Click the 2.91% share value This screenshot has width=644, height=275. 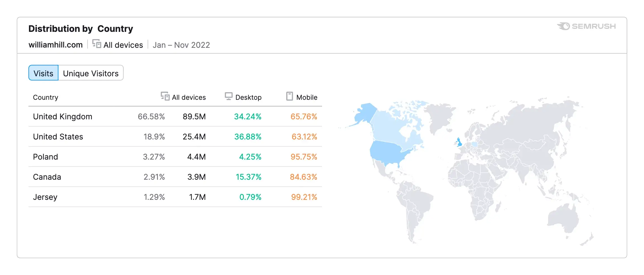[x=154, y=177]
